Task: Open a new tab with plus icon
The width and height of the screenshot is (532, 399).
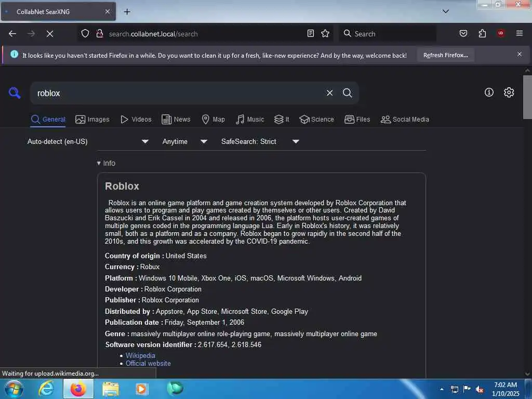Action: pos(127,12)
